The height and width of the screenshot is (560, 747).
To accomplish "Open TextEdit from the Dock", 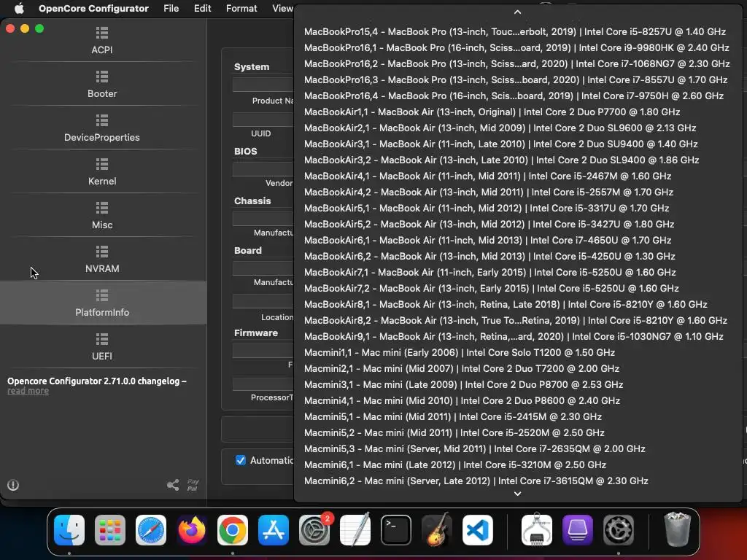I will pyautogui.click(x=355, y=530).
